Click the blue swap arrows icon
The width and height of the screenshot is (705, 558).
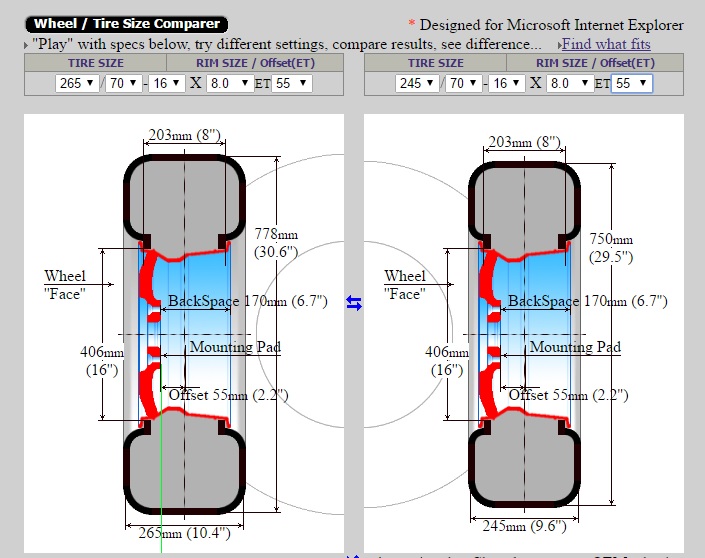(354, 303)
